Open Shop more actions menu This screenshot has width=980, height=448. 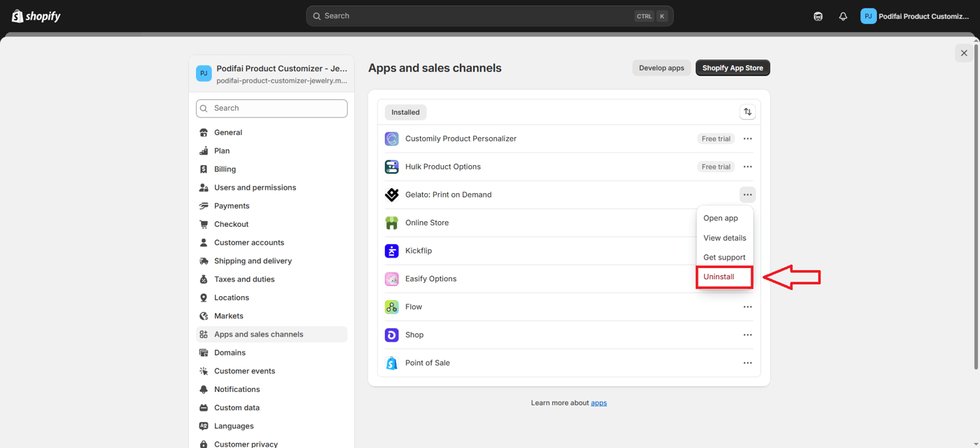pos(748,335)
